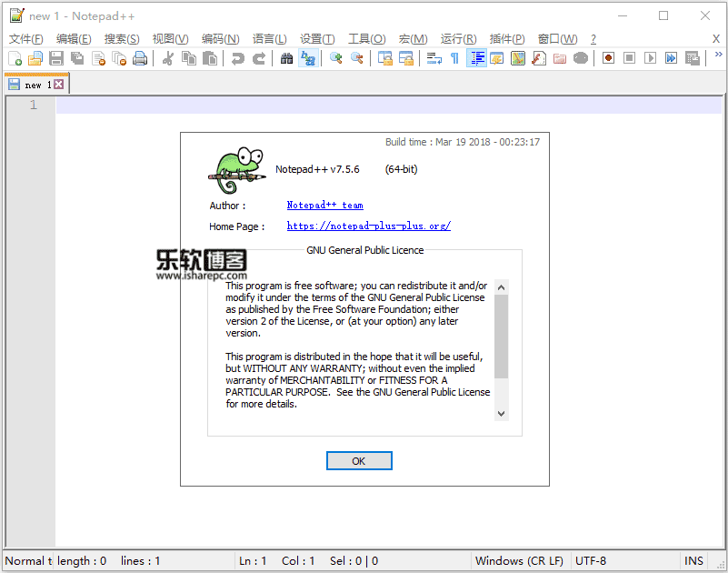Click the Cut scissors icon
728x573 pixels.
168,58
